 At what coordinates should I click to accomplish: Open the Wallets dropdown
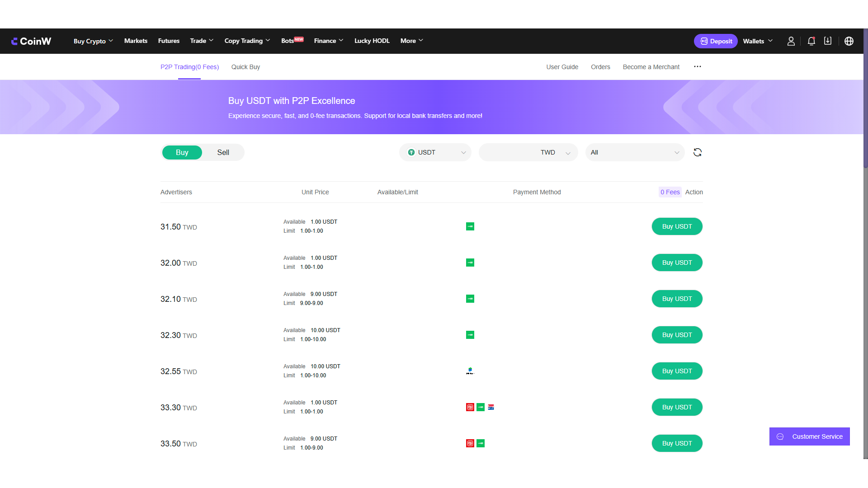(758, 41)
